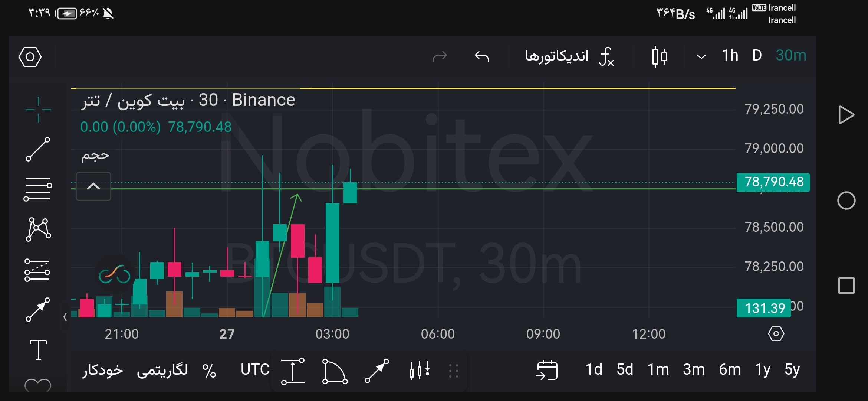Switch to the D daily timeframe
The width and height of the screenshot is (868, 401).
click(x=757, y=55)
